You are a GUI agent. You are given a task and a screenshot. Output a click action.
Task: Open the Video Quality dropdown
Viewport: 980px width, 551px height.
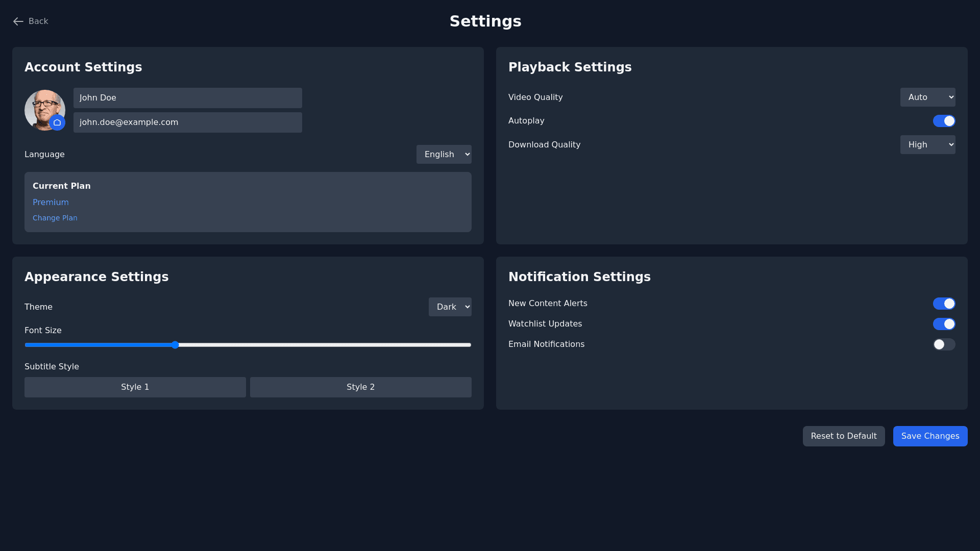click(927, 97)
